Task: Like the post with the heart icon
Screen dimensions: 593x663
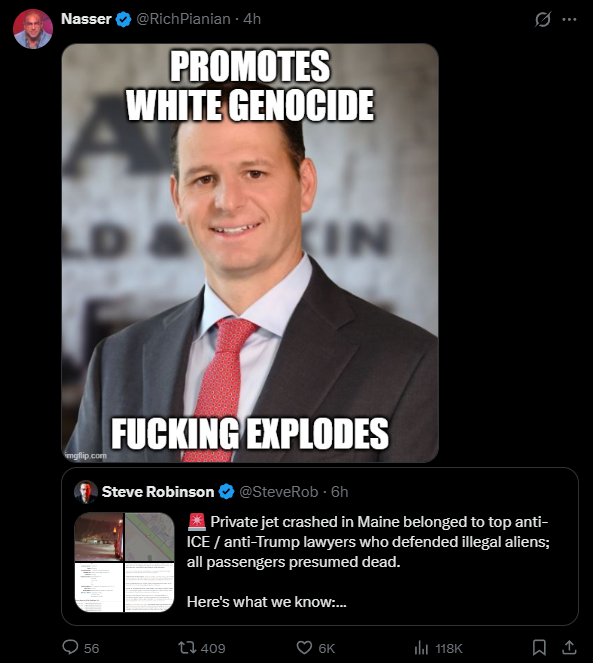Action: point(304,647)
